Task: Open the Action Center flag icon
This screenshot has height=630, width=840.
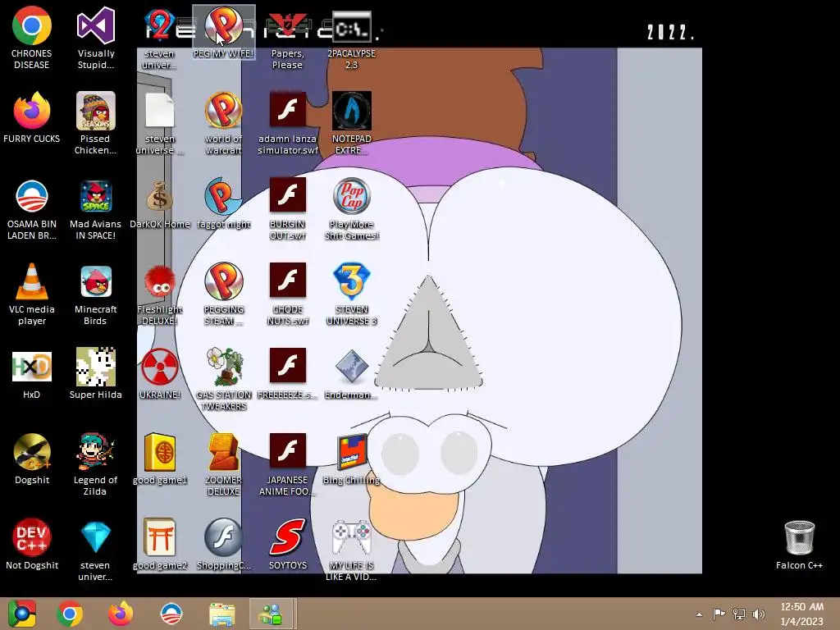Action: click(719, 614)
